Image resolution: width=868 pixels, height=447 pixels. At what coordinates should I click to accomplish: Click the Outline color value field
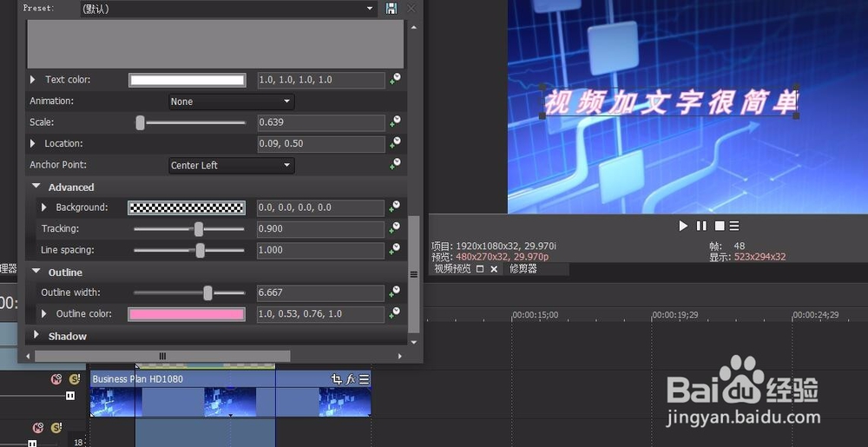pyautogui.click(x=320, y=313)
